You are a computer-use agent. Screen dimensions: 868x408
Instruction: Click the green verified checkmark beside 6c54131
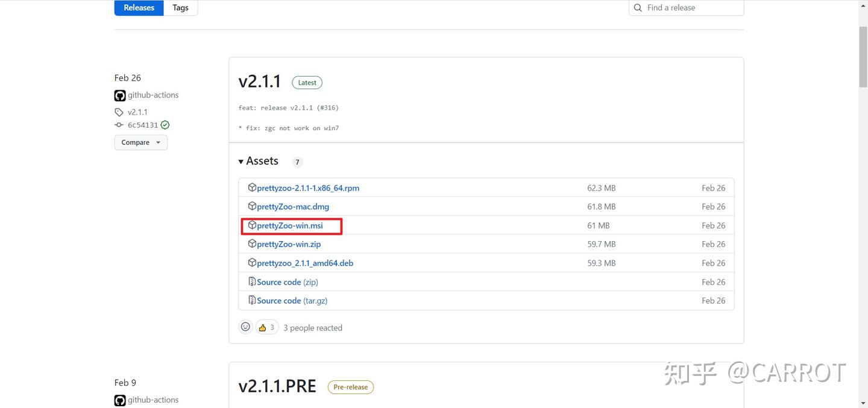(x=165, y=125)
